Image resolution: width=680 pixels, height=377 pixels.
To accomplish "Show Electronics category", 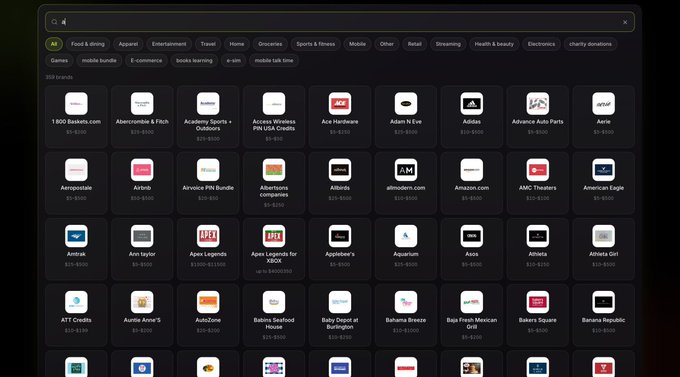I will pyautogui.click(x=541, y=44).
